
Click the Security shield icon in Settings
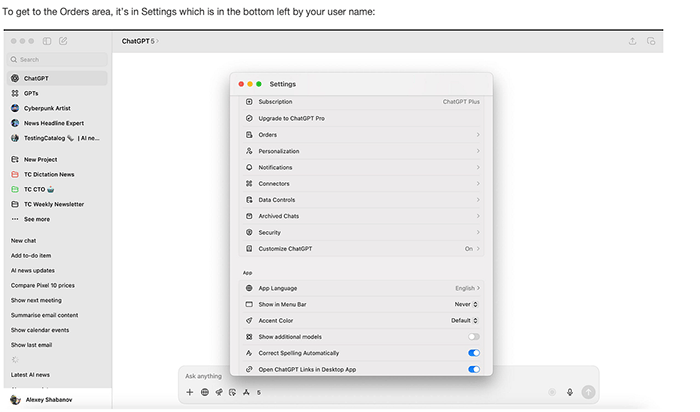click(x=249, y=232)
